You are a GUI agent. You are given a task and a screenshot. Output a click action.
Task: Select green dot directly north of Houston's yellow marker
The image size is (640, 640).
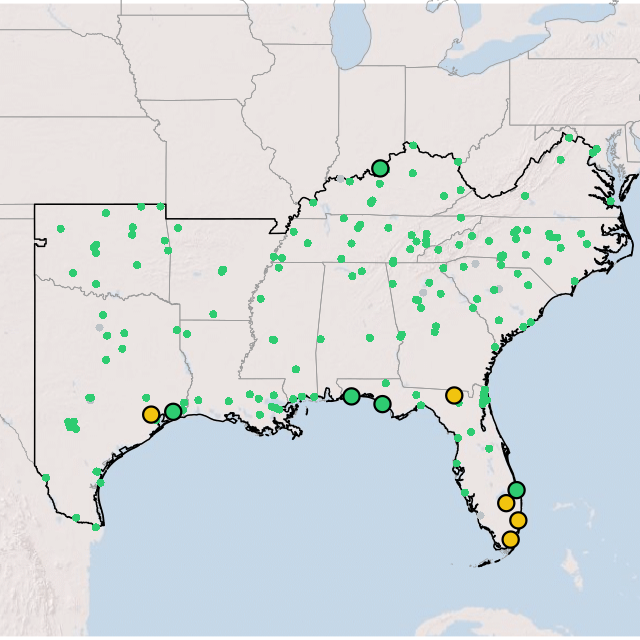tap(146, 398)
